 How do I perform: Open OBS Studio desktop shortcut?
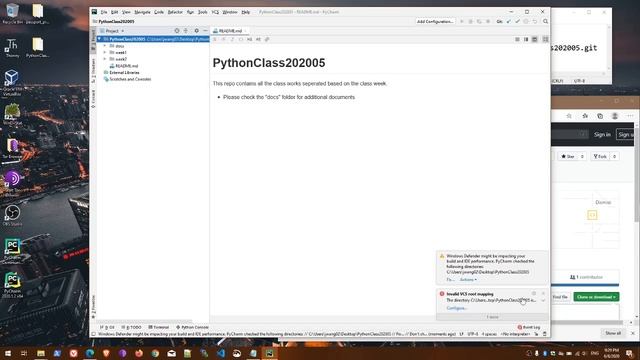point(12,215)
